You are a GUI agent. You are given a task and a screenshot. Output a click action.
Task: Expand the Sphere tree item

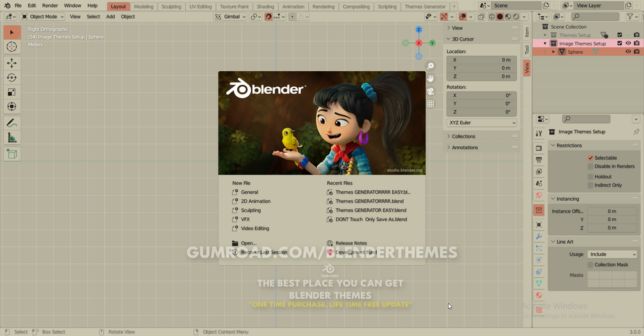(553, 52)
